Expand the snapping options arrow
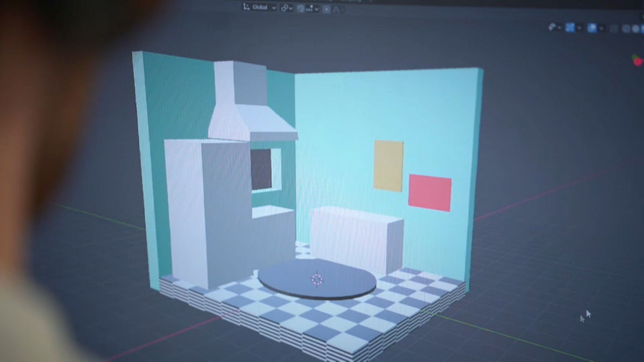644x362 pixels. pos(317,9)
